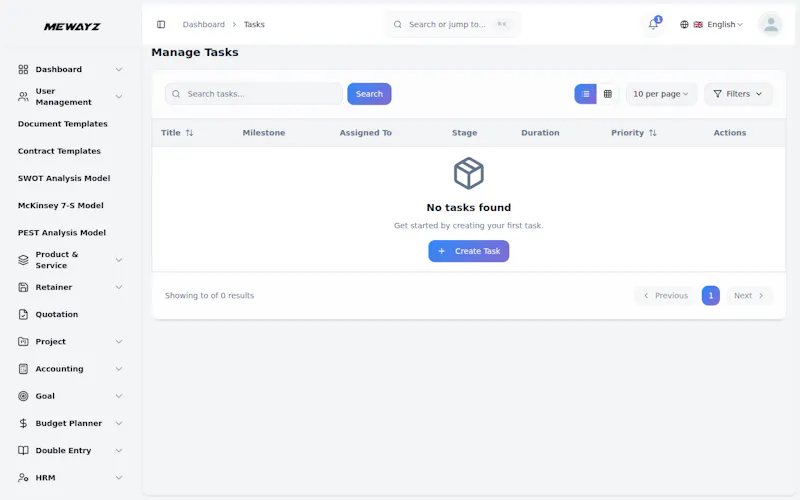Open Contract Templates in sidebar

pos(59,151)
